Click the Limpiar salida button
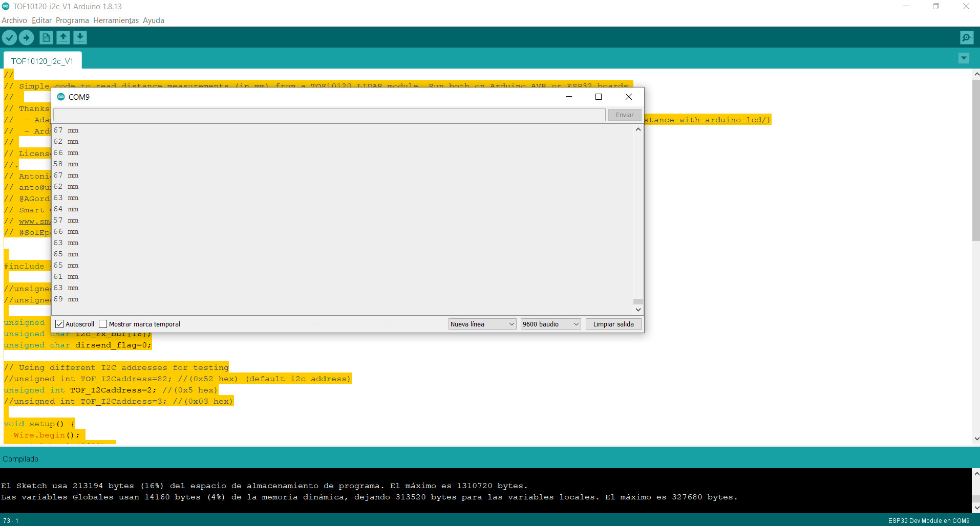This screenshot has width=980, height=526. 613,324
